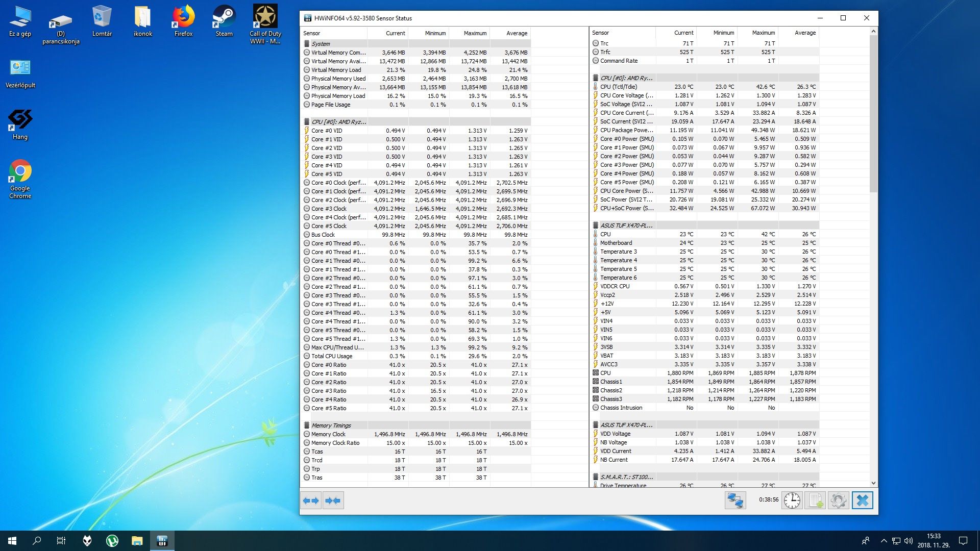980x551 pixels.
Task: Open Steam desktop shortcut
Action: pos(224,21)
